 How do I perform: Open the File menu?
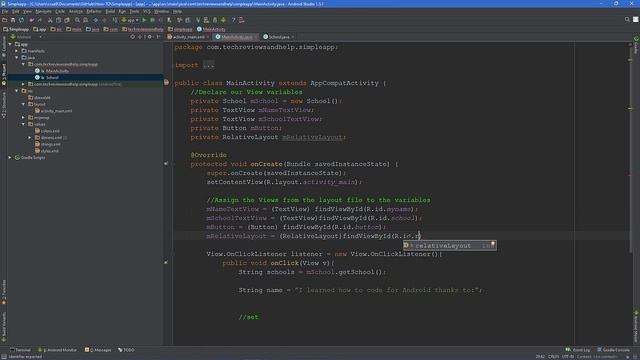(5, 11)
